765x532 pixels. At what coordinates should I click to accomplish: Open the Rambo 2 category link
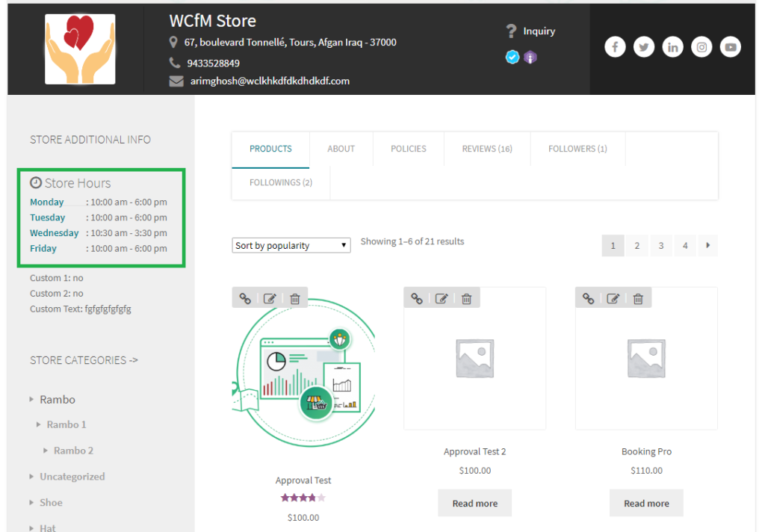[x=74, y=451]
